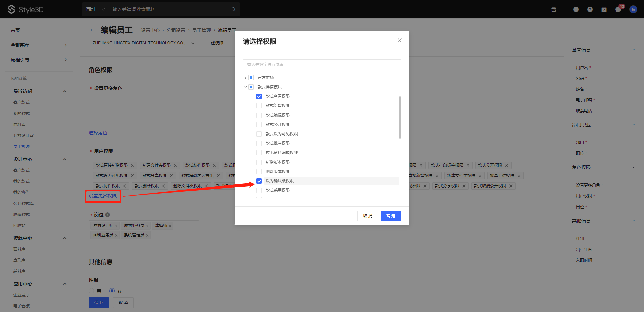Remove the 建模师 position tag
This screenshot has width=644, height=312.
(x=170, y=226)
